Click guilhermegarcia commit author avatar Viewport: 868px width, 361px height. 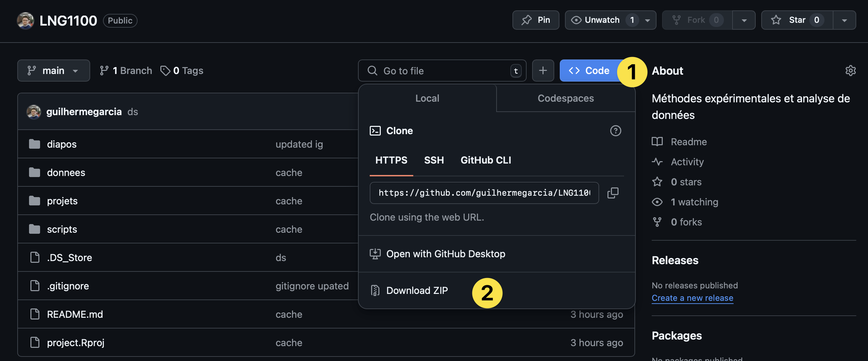click(x=34, y=112)
